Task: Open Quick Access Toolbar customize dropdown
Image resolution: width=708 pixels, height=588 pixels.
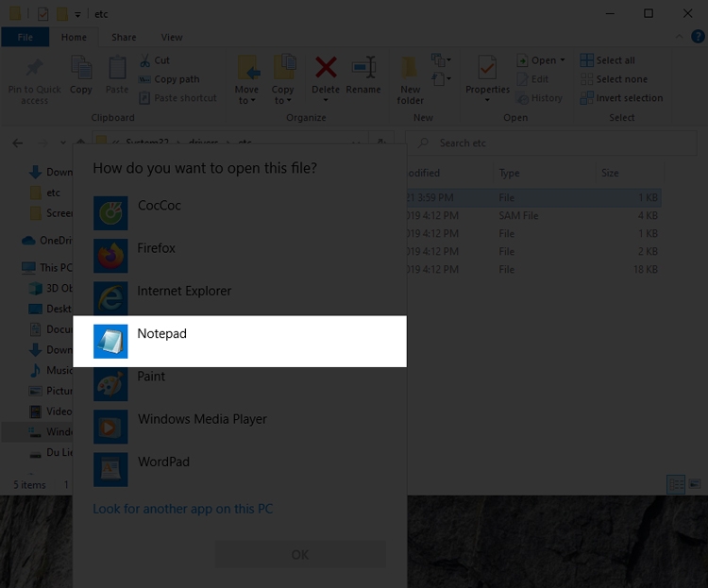Action: pos(77,14)
